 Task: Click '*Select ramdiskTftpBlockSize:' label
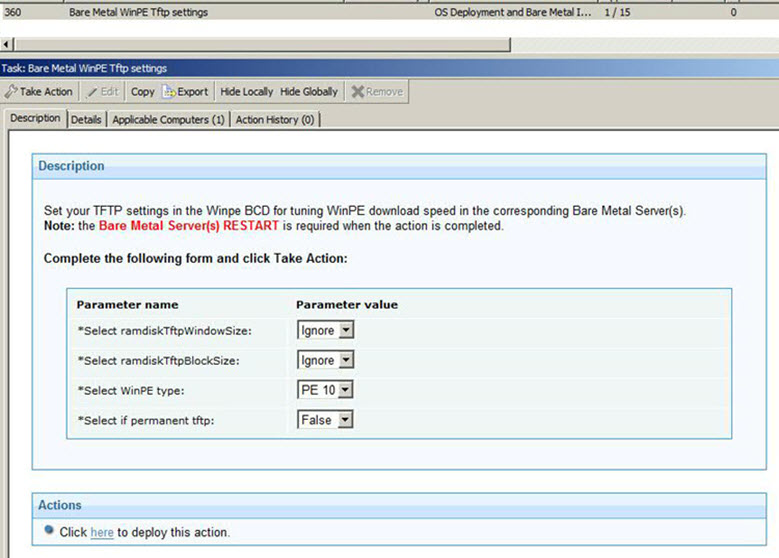[x=158, y=360]
